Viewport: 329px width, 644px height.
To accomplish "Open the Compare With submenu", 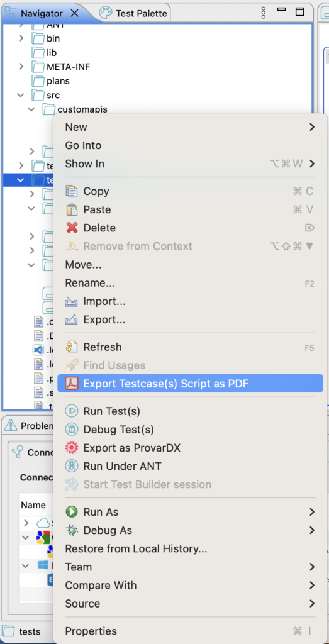I will click(x=190, y=586).
